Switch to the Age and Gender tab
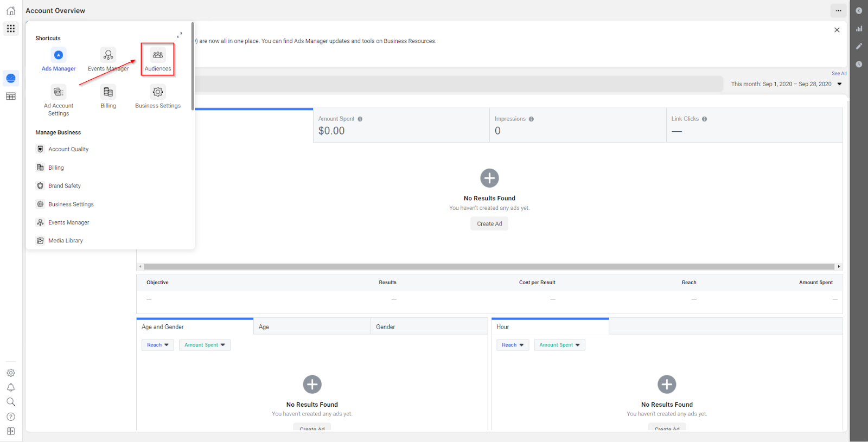The height and width of the screenshot is (442, 868). (x=195, y=326)
